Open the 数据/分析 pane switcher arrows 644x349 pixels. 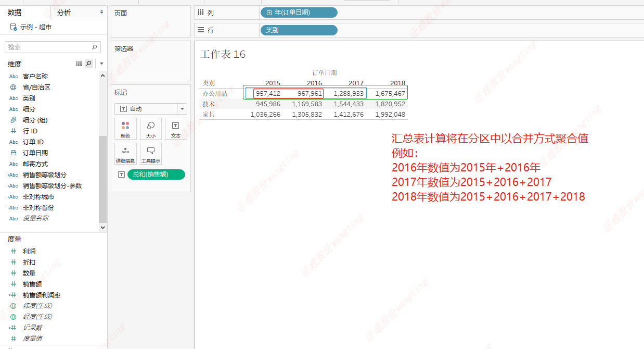point(101,12)
